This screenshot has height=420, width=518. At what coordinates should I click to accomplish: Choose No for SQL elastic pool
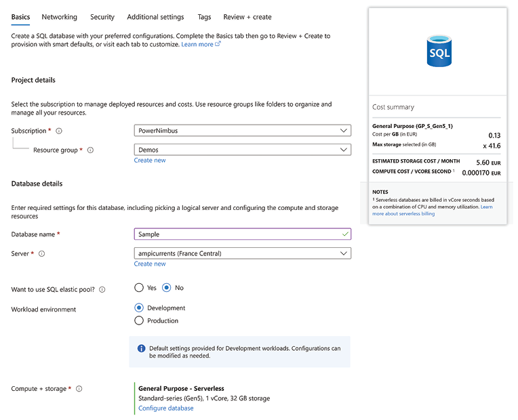click(x=167, y=288)
